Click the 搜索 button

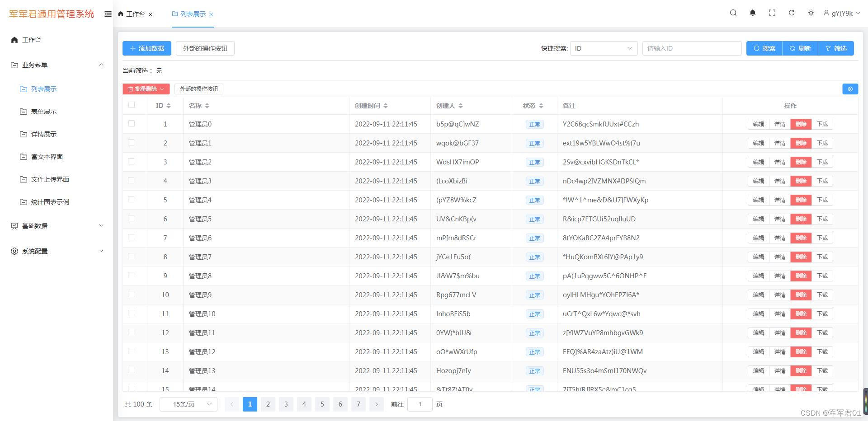764,48
